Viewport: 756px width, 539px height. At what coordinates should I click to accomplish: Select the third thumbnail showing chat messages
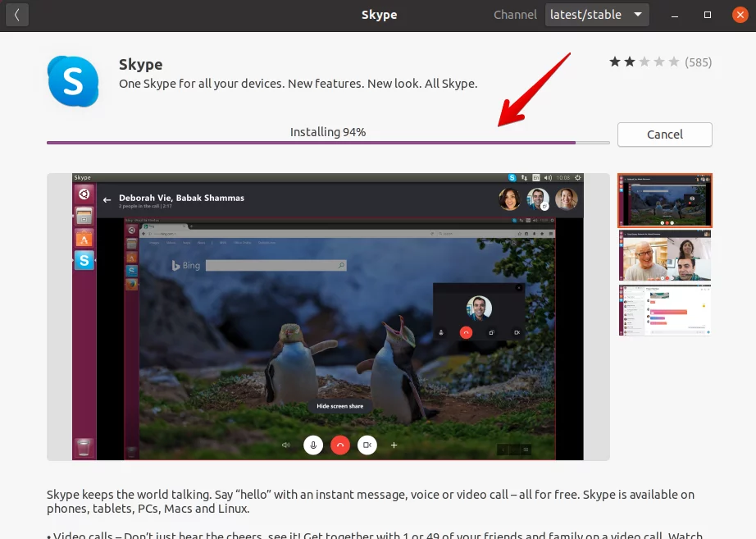[664, 310]
